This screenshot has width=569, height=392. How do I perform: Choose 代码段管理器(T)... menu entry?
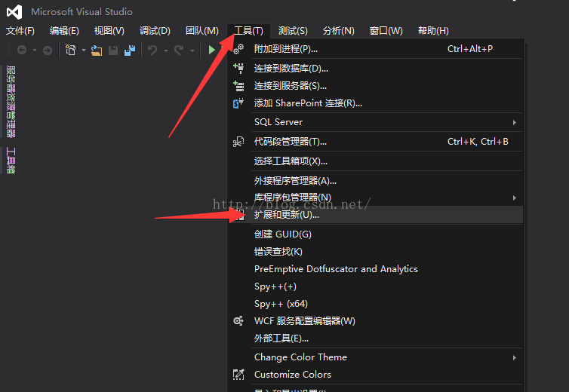(376, 142)
